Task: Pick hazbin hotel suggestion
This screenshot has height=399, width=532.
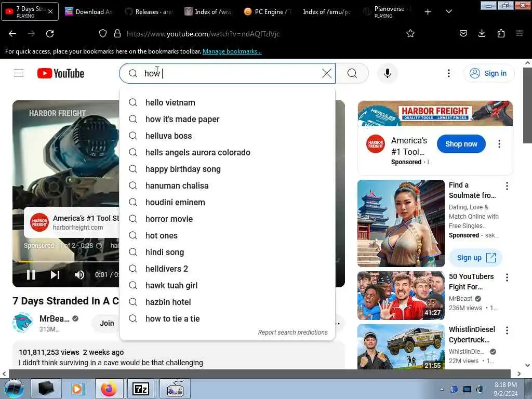Action: 228,302
